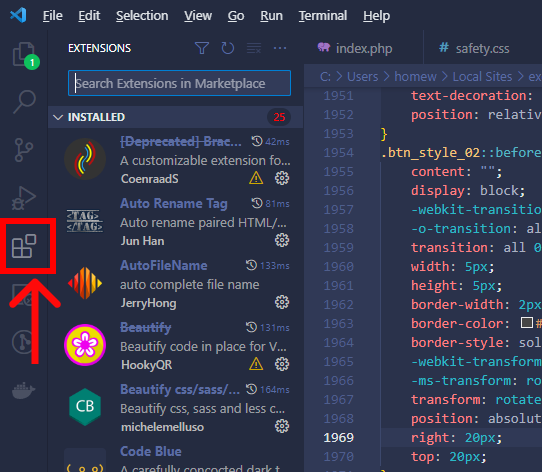Open Run and Debug view
The width and height of the screenshot is (542, 472).
coord(24,198)
